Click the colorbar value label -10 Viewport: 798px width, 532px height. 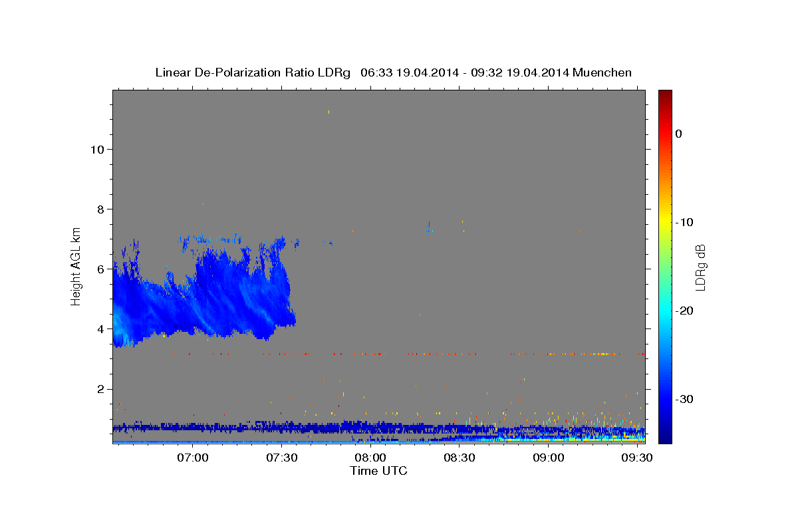685,222
